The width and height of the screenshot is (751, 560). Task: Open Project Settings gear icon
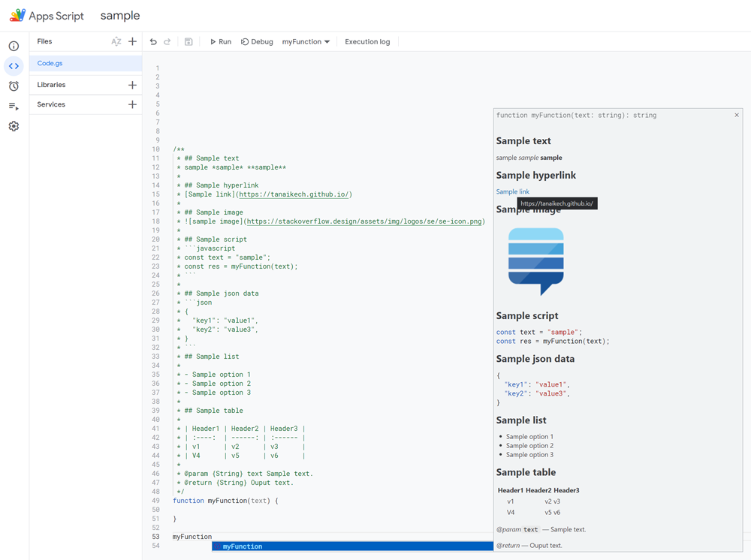[14, 126]
